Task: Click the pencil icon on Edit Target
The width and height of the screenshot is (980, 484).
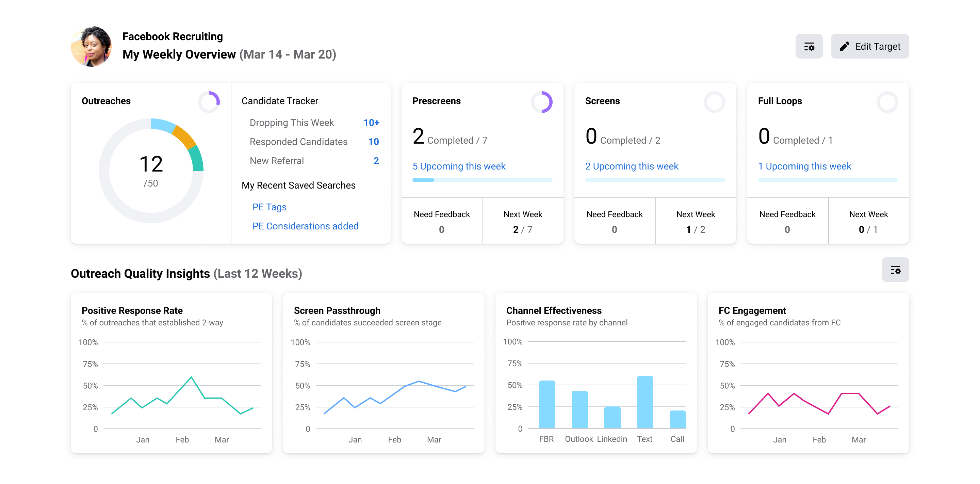Action: (x=844, y=46)
